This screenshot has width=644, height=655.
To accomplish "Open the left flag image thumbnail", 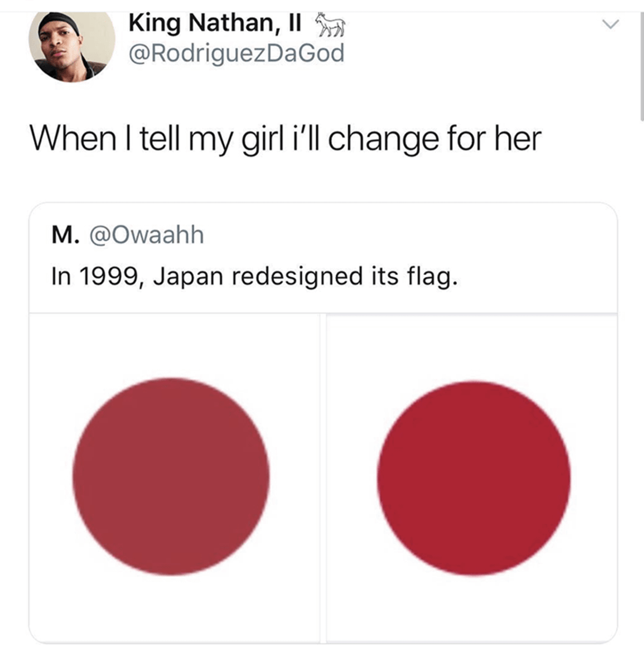I will [174, 477].
